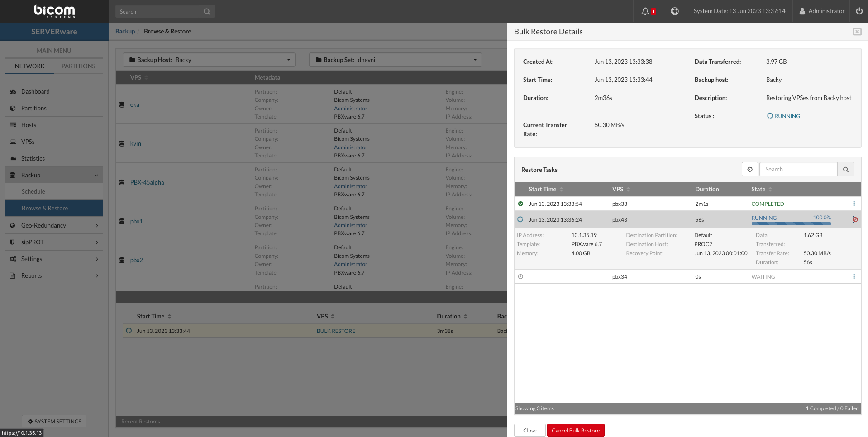Viewport: 868px width, 437px height.
Task: Click the pbx43 restore progress bar
Action: [791, 223]
